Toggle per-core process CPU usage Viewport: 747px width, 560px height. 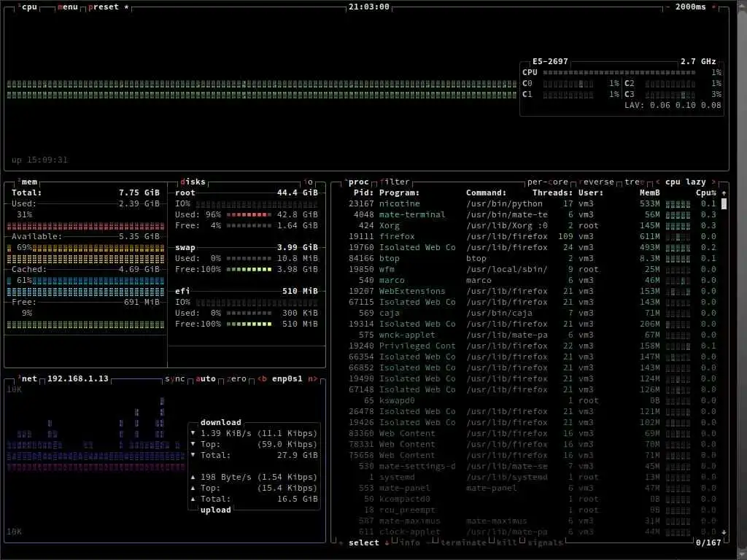[x=547, y=182]
